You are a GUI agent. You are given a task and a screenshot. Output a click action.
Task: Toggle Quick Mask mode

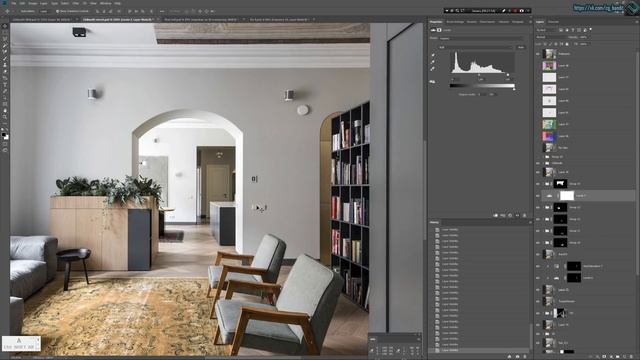pos(4,144)
